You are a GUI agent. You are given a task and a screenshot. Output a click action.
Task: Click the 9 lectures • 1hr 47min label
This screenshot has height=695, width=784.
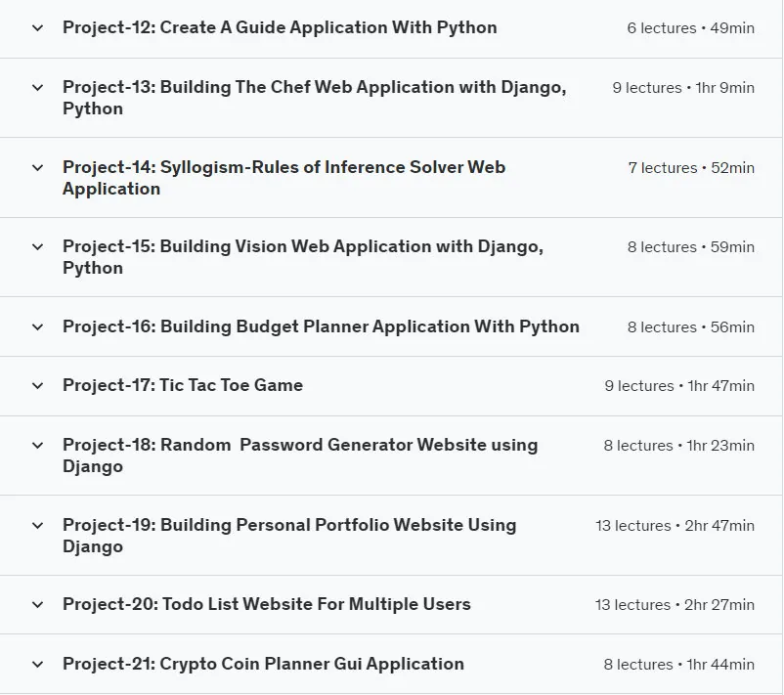(x=679, y=386)
